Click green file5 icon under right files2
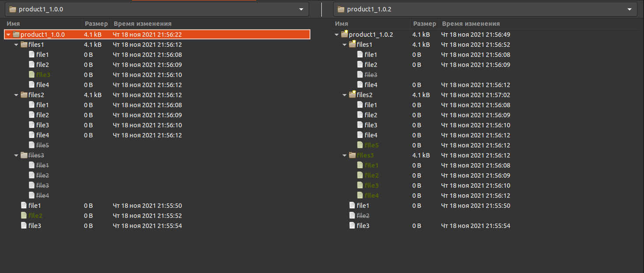The image size is (644, 273). click(360, 145)
